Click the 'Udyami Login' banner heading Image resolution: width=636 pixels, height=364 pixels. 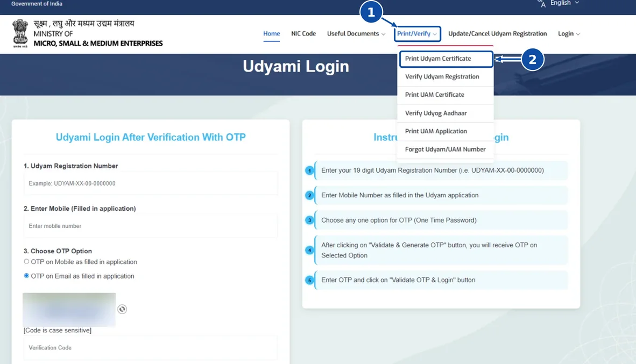click(x=296, y=67)
